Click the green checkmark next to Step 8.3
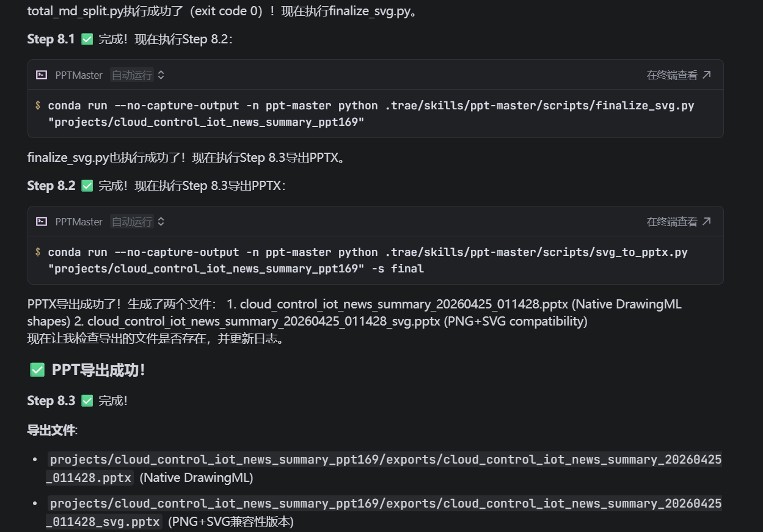The height and width of the screenshot is (532, 763). click(x=87, y=401)
